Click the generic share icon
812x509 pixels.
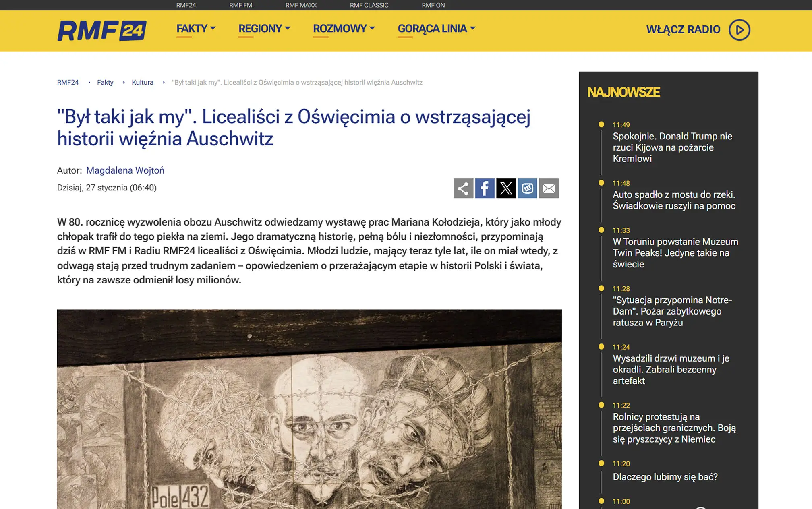coord(463,188)
